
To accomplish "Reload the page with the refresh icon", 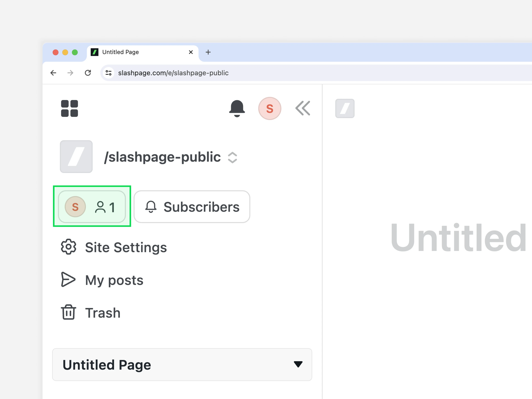I will pyautogui.click(x=88, y=73).
